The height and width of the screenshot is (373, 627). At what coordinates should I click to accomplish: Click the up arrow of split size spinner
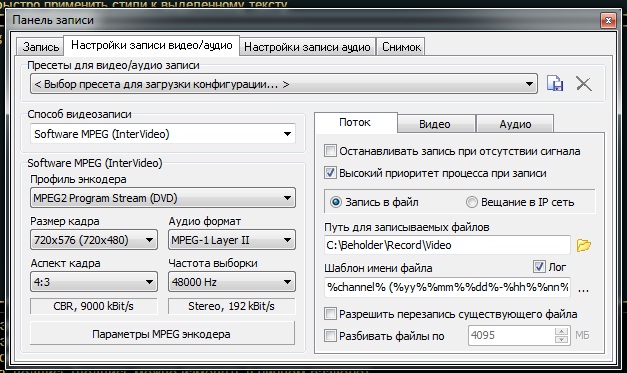(561, 331)
